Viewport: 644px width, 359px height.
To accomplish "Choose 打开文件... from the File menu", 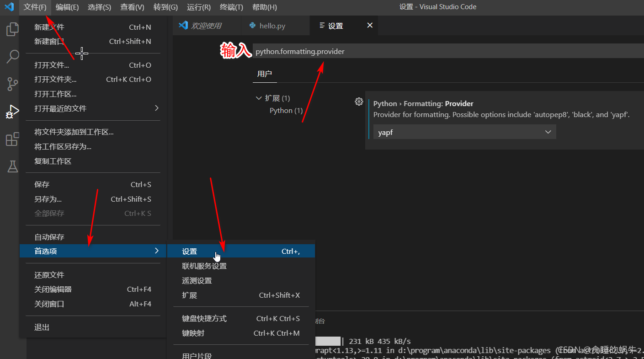I will tap(93, 65).
